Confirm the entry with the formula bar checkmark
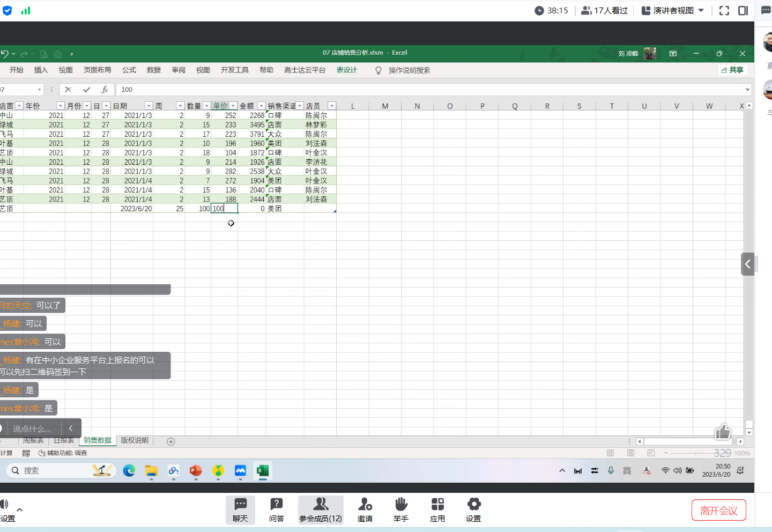 pyautogui.click(x=86, y=90)
